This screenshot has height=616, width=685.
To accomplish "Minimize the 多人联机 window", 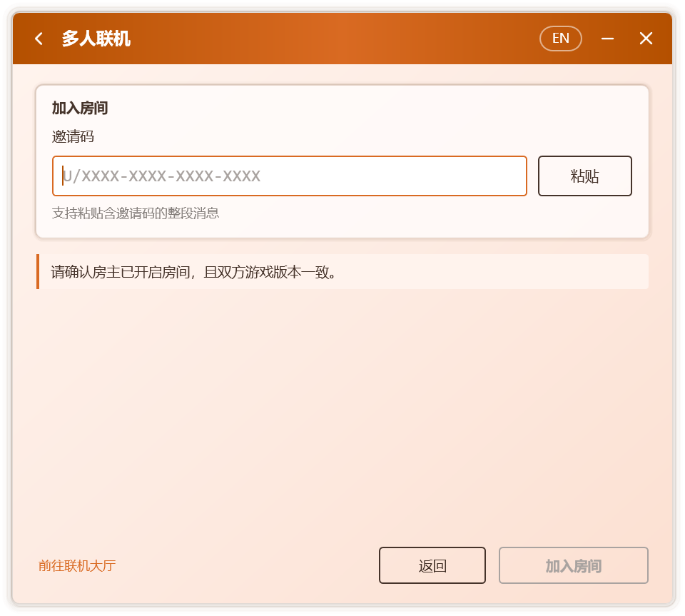I will pos(607,39).
